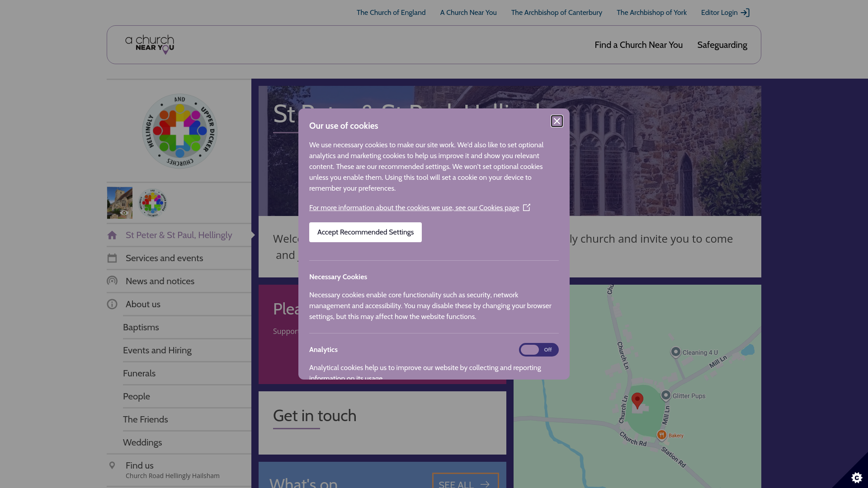Click location pin icon beside Find us
Image resolution: width=868 pixels, height=488 pixels.
[x=112, y=465]
